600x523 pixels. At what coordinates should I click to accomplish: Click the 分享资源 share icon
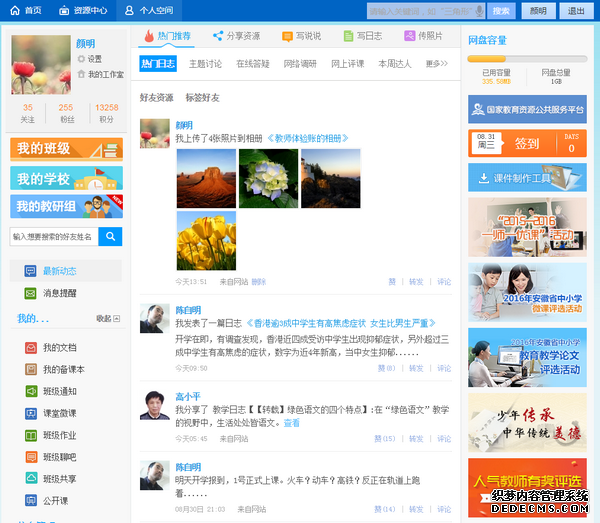(x=218, y=36)
